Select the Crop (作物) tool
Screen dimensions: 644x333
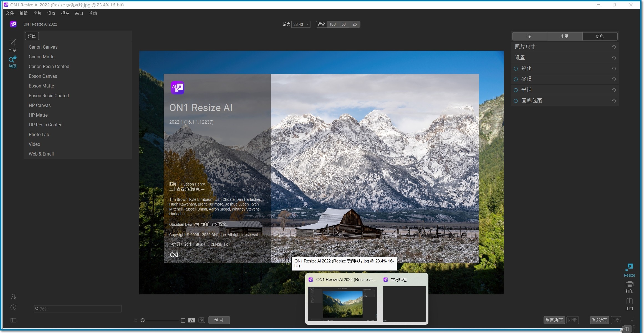[13, 45]
